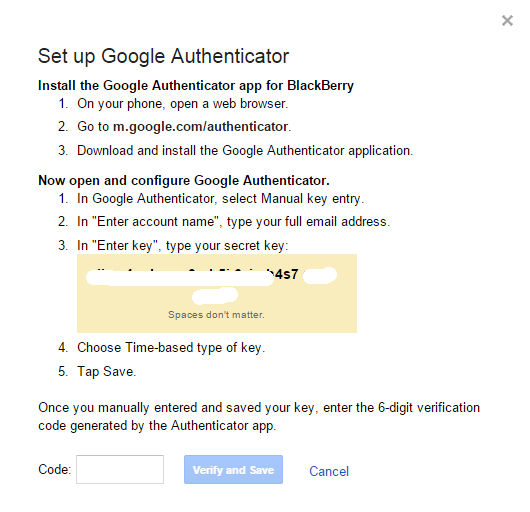This screenshot has width=530, height=512.
Task: Click the 6-digit verification code instruction paragraph
Action: 259,416
